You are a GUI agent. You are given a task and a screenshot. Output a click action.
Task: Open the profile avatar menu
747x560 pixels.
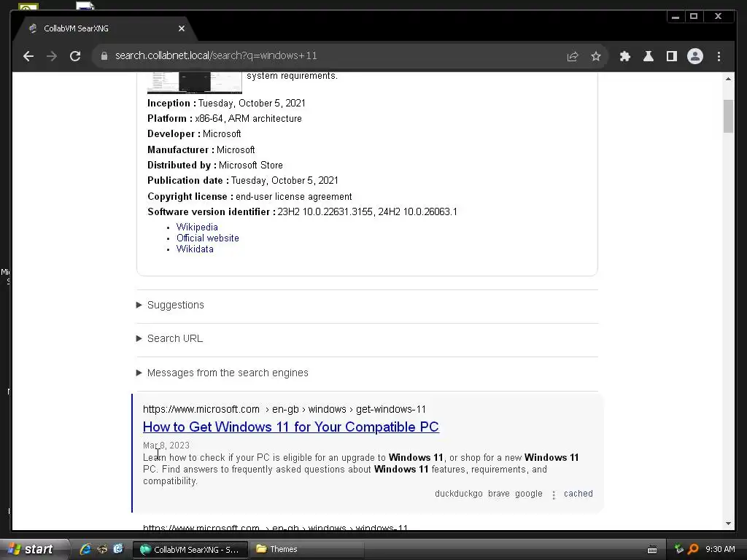click(695, 57)
